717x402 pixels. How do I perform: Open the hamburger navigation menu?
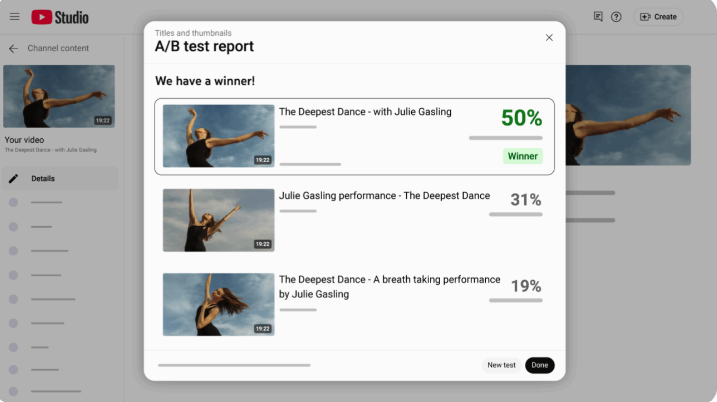14,16
